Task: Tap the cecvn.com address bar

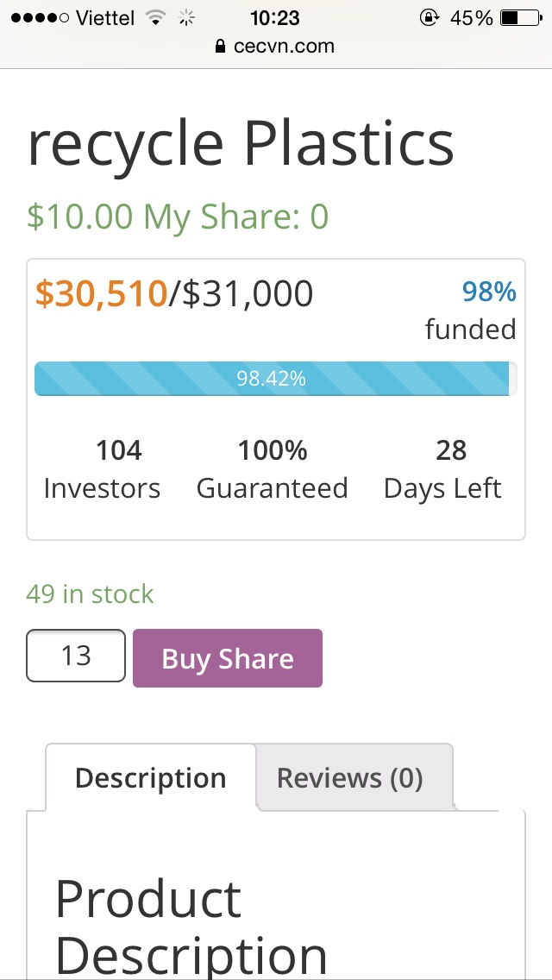Action: [x=284, y=47]
